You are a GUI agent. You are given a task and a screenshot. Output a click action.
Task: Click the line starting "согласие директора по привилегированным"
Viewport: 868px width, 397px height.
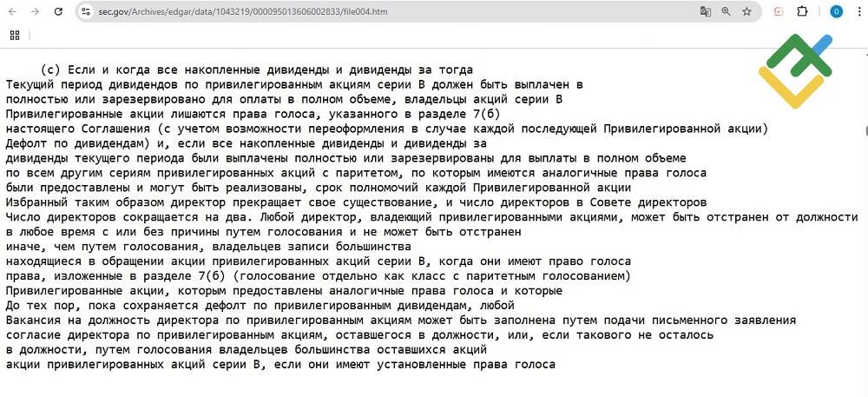tap(359, 335)
